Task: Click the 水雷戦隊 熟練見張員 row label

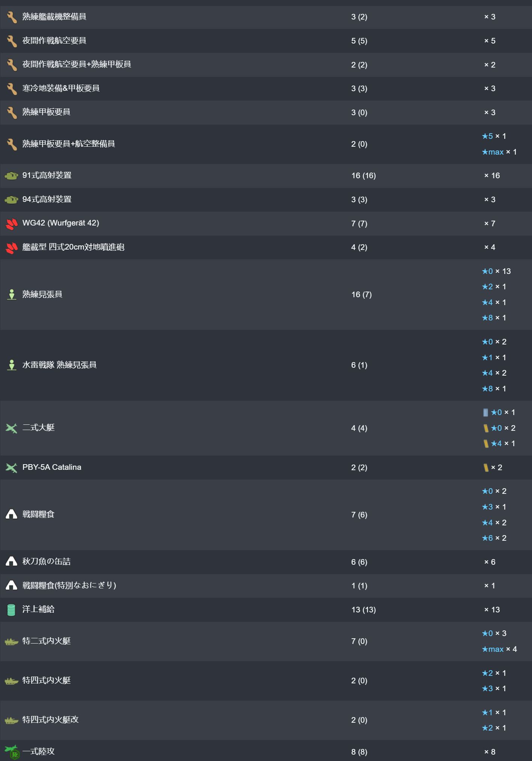Action: 59,365
